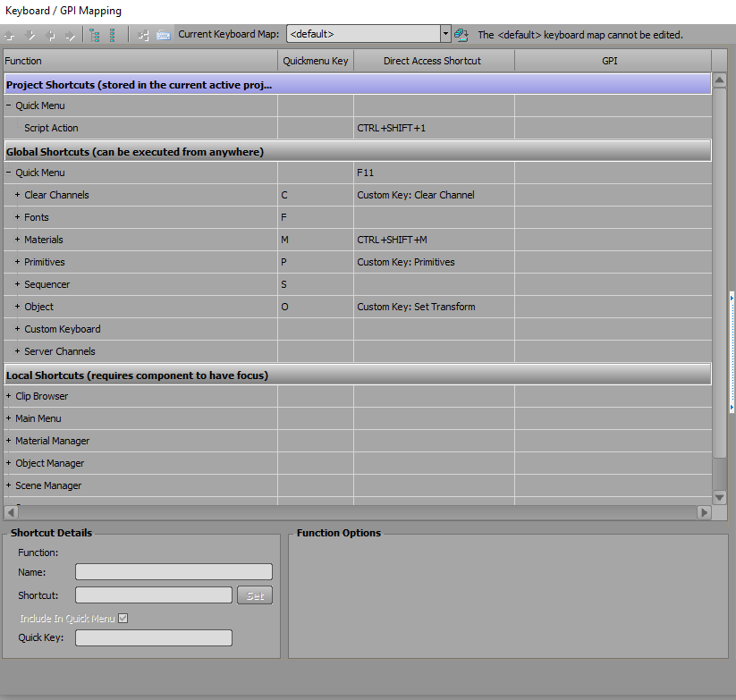Click the Function column header

click(140, 61)
